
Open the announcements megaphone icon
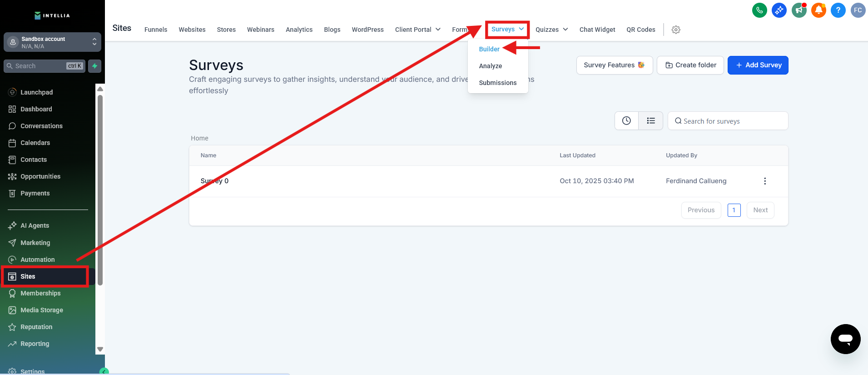(x=799, y=10)
